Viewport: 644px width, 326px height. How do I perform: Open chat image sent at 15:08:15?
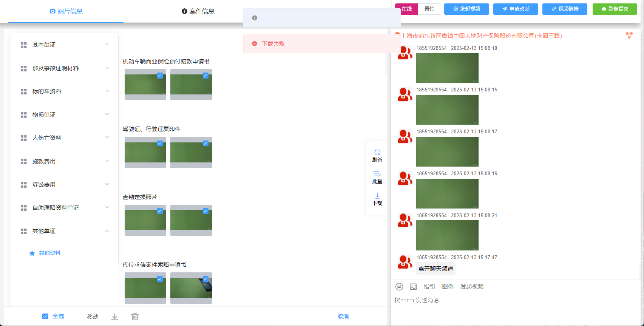(447, 110)
